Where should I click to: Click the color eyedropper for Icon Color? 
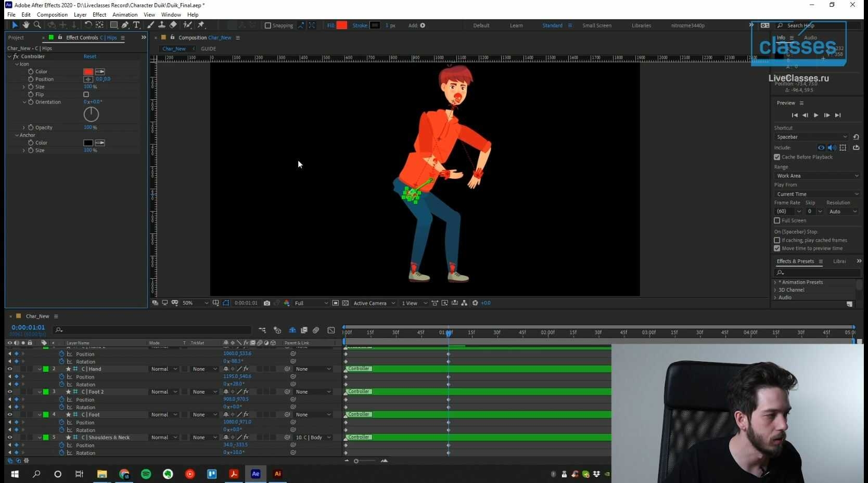coord(100,72)
